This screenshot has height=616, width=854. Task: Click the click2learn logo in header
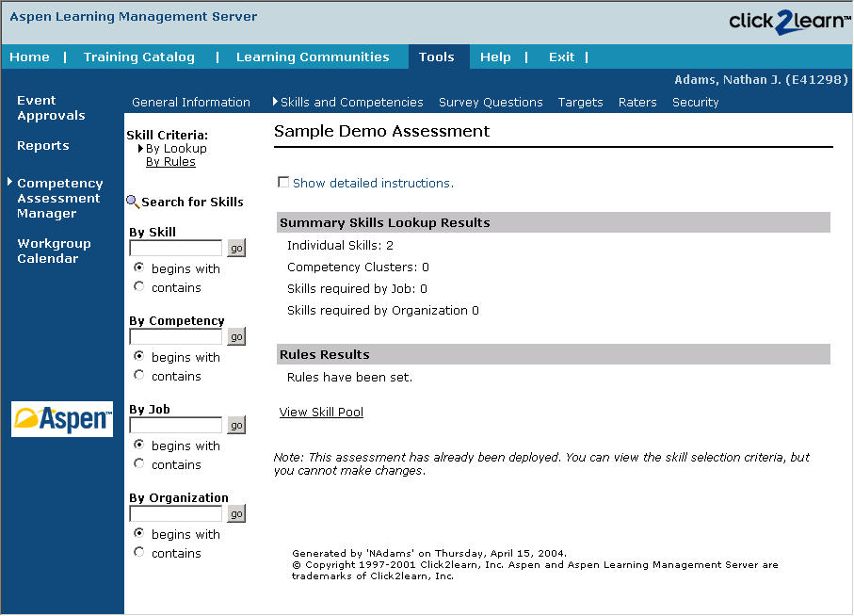tap(787, 22)
